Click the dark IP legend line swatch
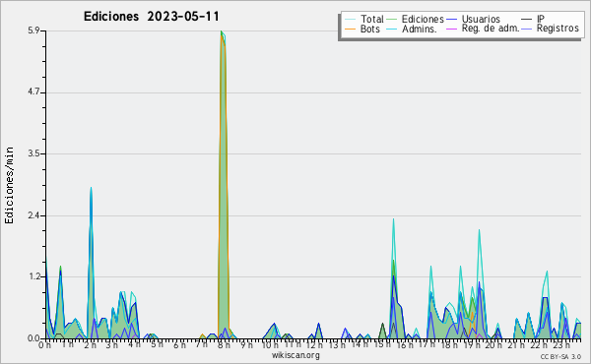The image size is (591, 364). pos(527,19)
